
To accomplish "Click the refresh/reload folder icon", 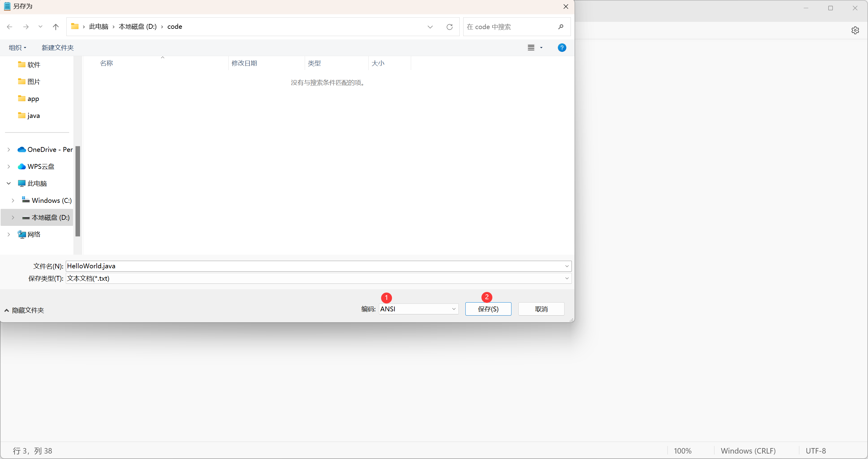I will tap(450, 26).
